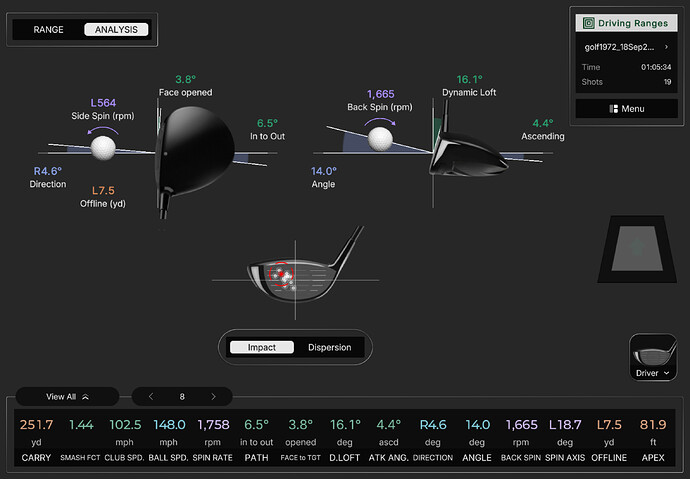
Task: Click the 3.8° Face opened value
Action: pyautogui.click(x=185, y=80)
